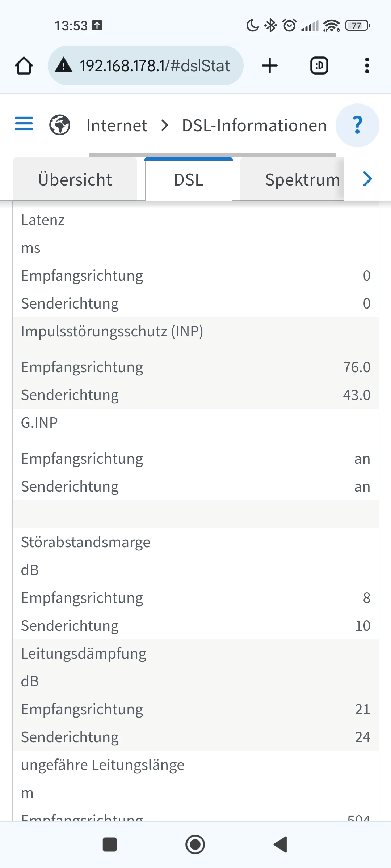Open the help question mark button
391x868 pixels.
(x=357, y=125)
